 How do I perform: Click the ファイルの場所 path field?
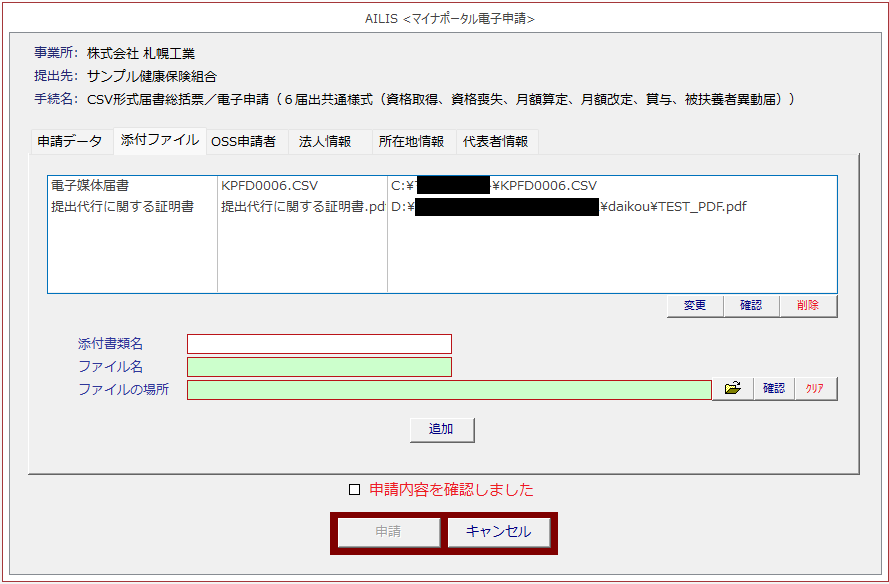(449, 390)
